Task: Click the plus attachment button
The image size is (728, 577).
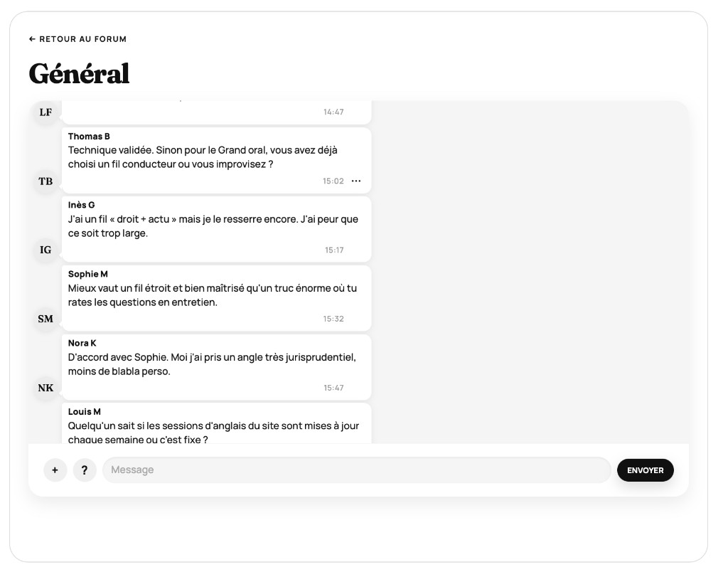Action: point(55,470)
